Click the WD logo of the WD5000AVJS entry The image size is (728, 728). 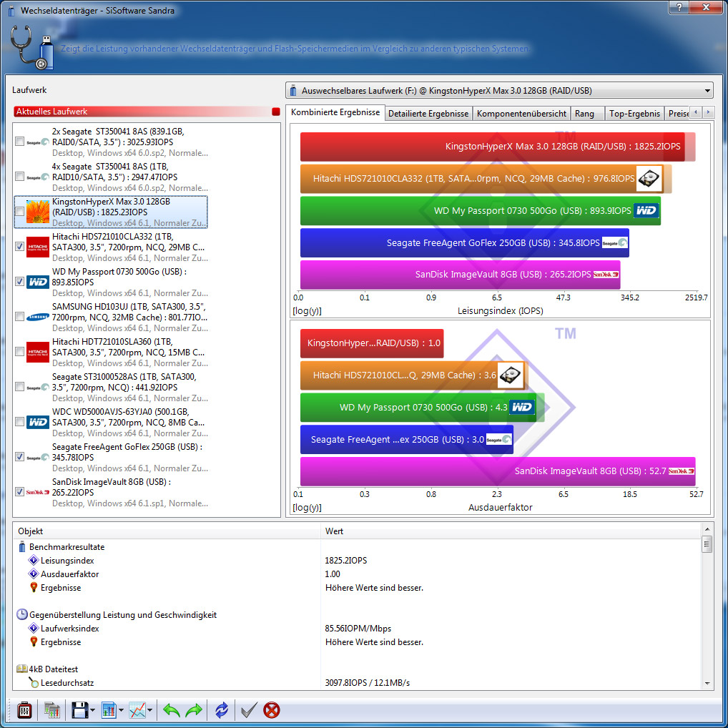pos(38,422)
